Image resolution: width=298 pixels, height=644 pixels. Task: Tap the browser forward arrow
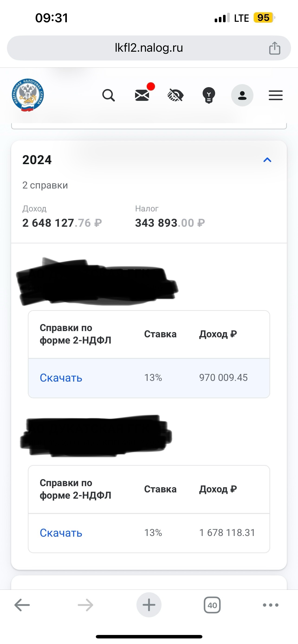[85, 605]
